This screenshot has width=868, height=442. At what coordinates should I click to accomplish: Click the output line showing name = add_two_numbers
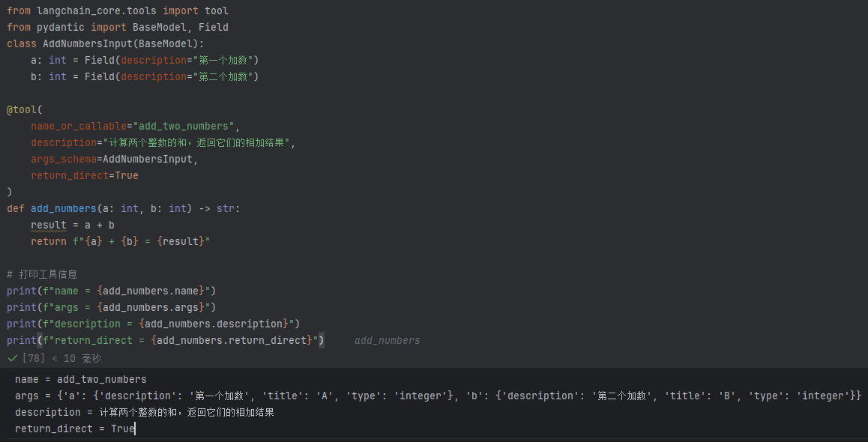click(81, 379)
